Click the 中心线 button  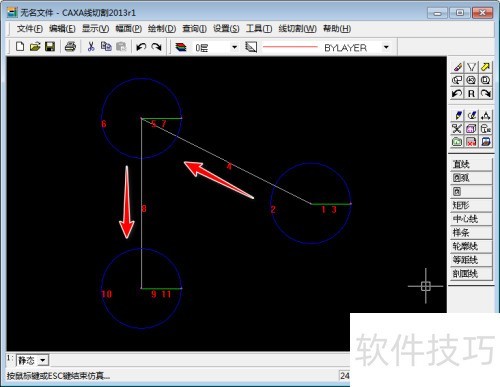pos(471,219)
